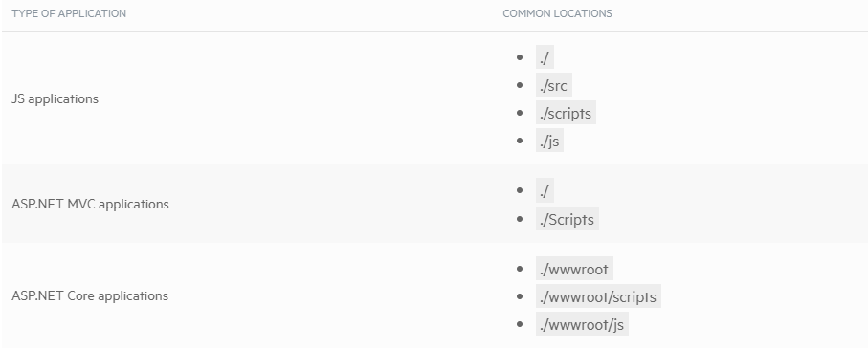Click the "Type of Application" column header
Viewport: 868px width, 350px height.
coord(69,13)
